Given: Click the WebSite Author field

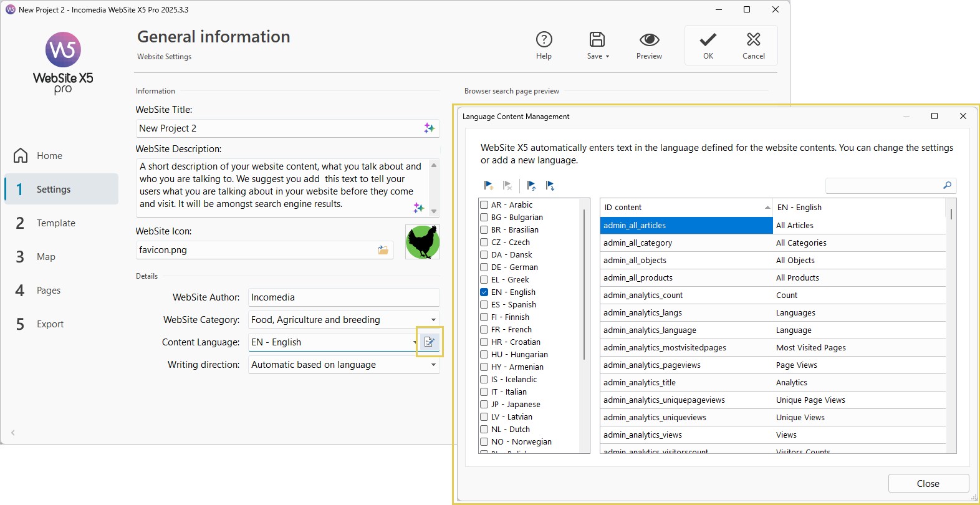Looking at the screenshot, I should pyautogui.click(x=343, y=297).
